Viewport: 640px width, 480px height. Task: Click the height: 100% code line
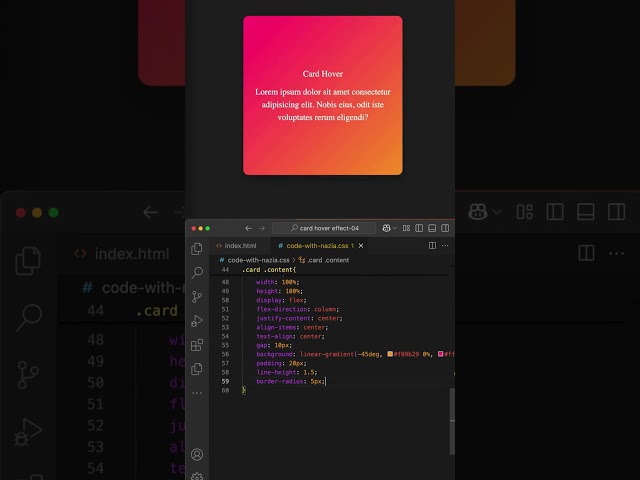click(x=279, y=291)
